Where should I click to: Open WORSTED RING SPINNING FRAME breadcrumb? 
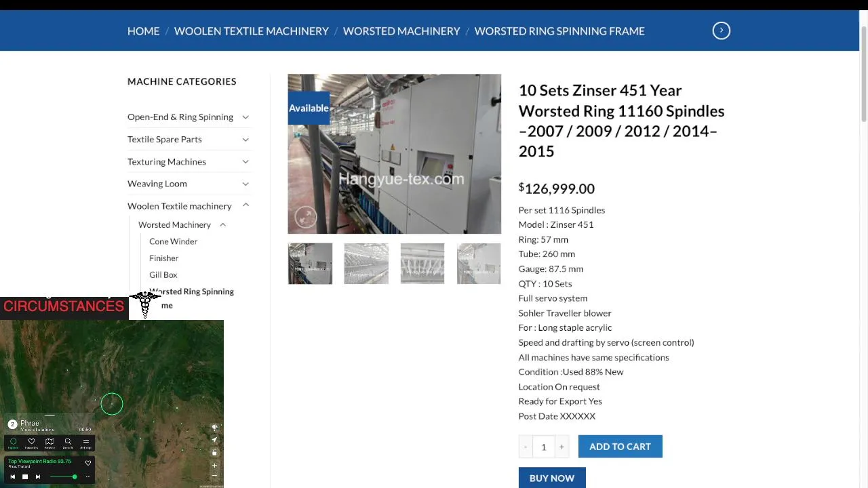(559, 31)
